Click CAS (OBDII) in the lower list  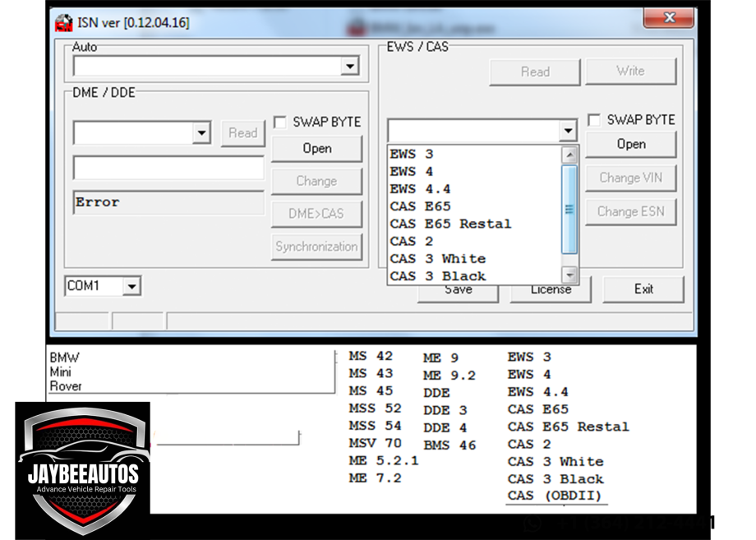click(555, 496)
